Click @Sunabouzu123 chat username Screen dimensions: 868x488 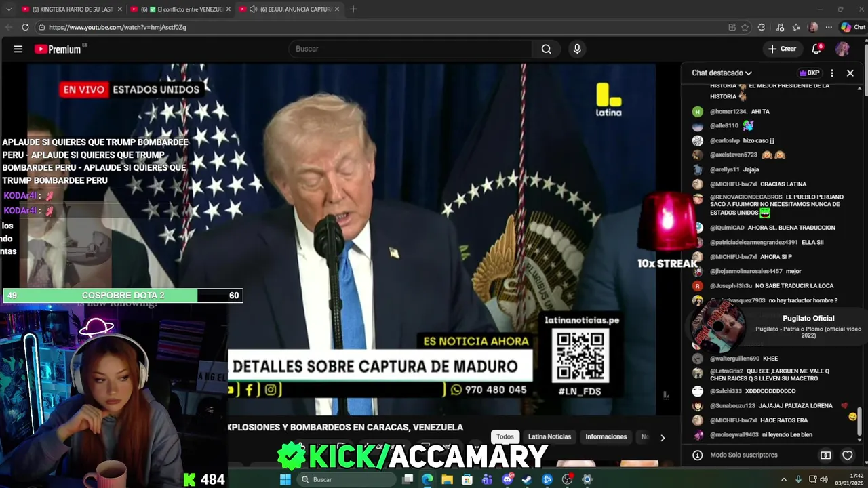732,405
